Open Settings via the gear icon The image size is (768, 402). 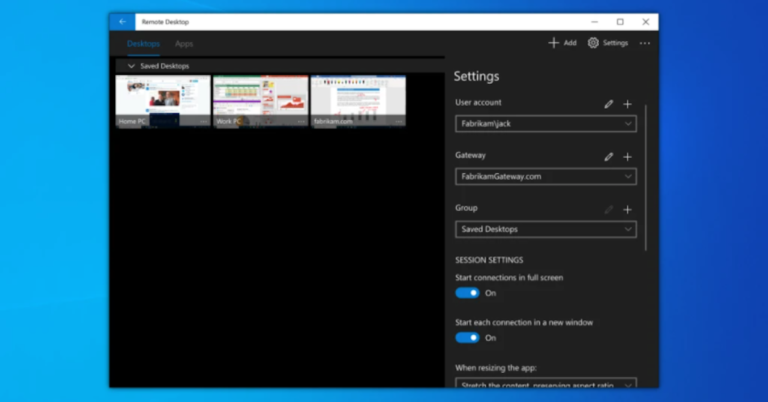coord(608,43)
